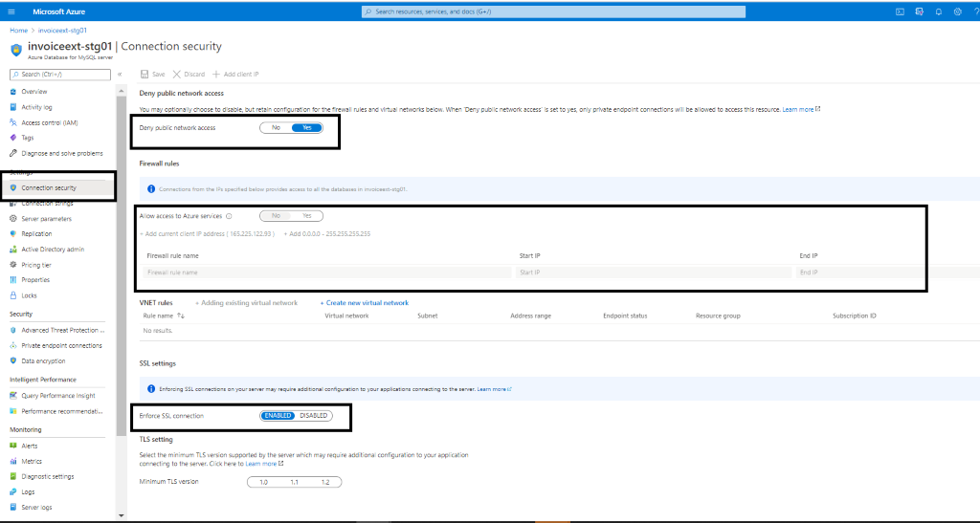This screenshot has height=523, width=980.
Task: Set Enforce SSL connection to DISABLED
Action: [x=314, y=416]
